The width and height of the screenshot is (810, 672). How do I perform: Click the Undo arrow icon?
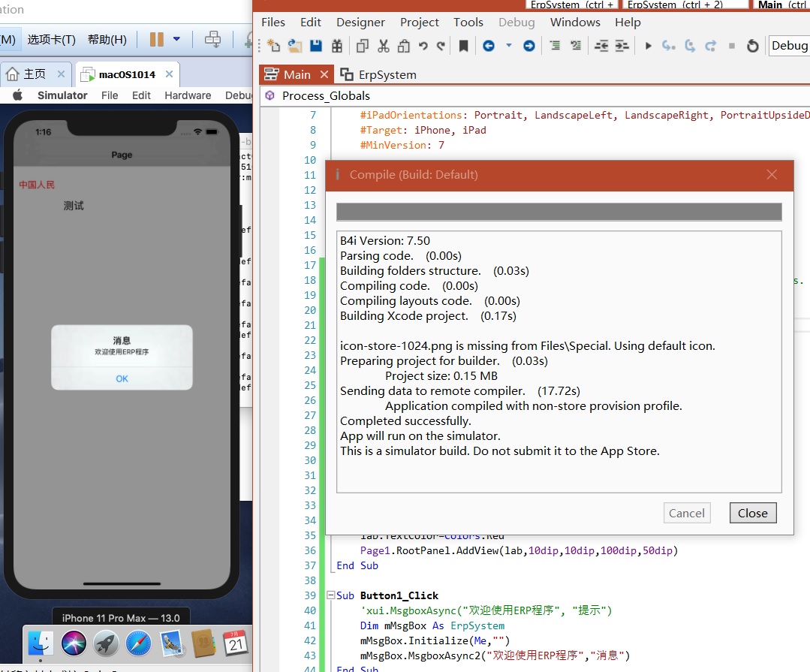point(423,47)
